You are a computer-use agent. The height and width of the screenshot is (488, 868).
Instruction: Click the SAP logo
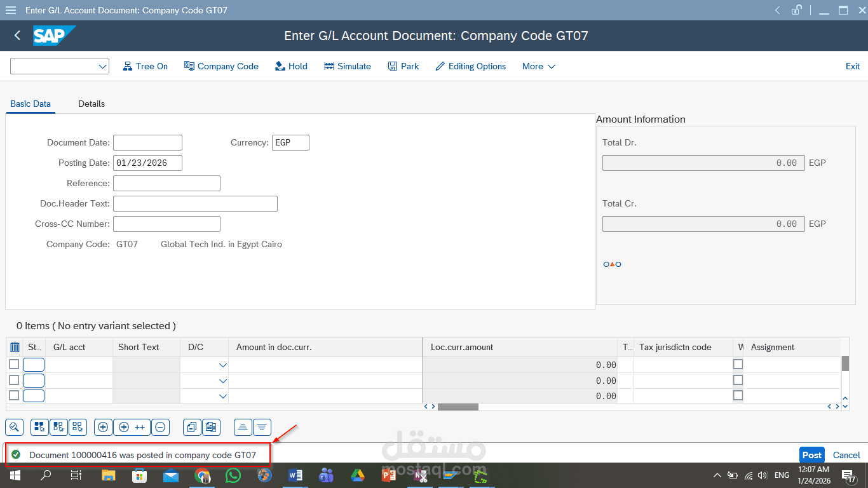click(x=55, y=36)
